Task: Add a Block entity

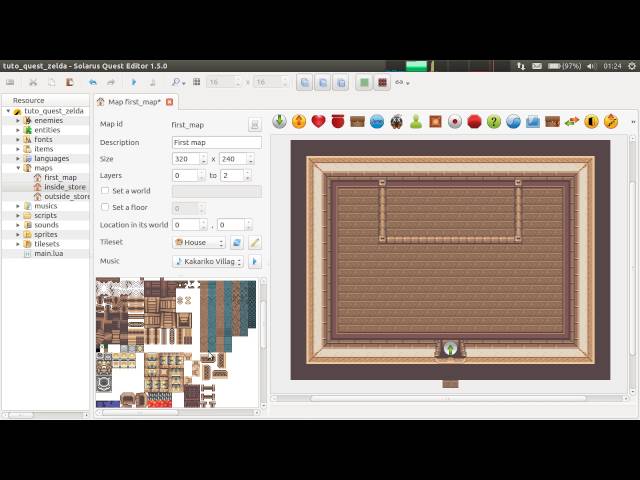Action: (x=436, y=121)
